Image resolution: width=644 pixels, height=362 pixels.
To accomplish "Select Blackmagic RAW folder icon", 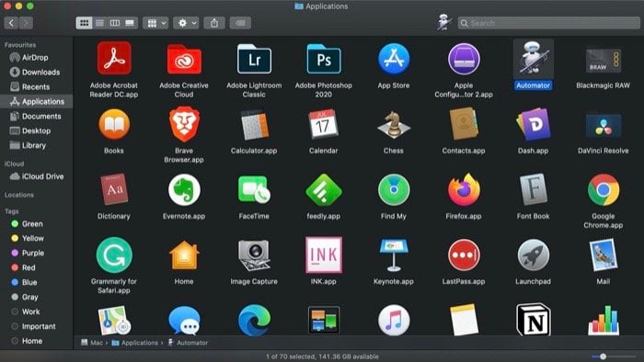I will click(603, 60).
